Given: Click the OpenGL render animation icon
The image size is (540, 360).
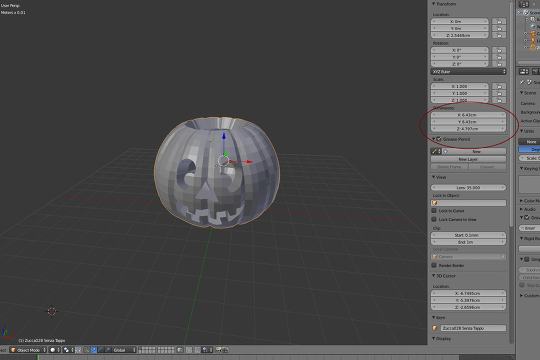Looking at the screenshot, I should point(225,350).
